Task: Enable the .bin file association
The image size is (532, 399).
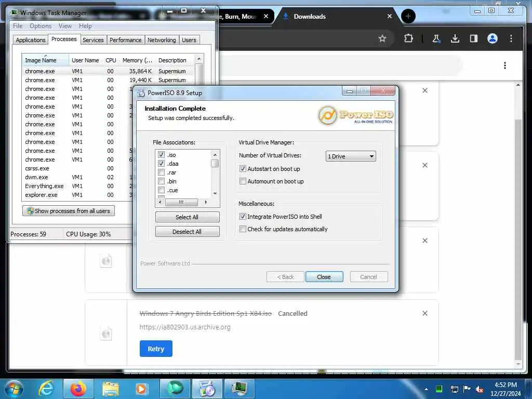Action: pyautogui.click(x=161, y=181)
